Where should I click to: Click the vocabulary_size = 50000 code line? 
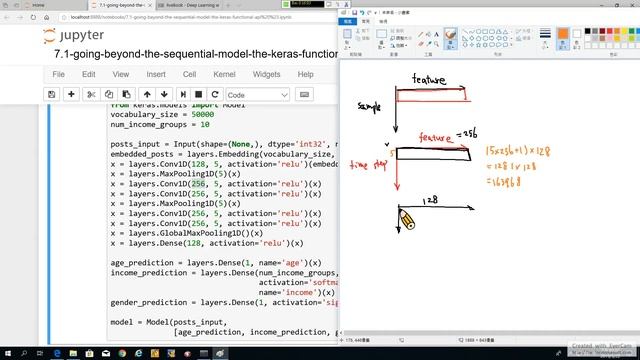(162, 114)
